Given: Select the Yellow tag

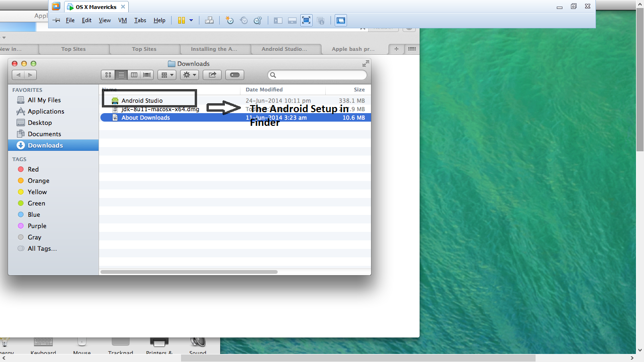Looking at the screenshot, I should click(x=37, y=192).
